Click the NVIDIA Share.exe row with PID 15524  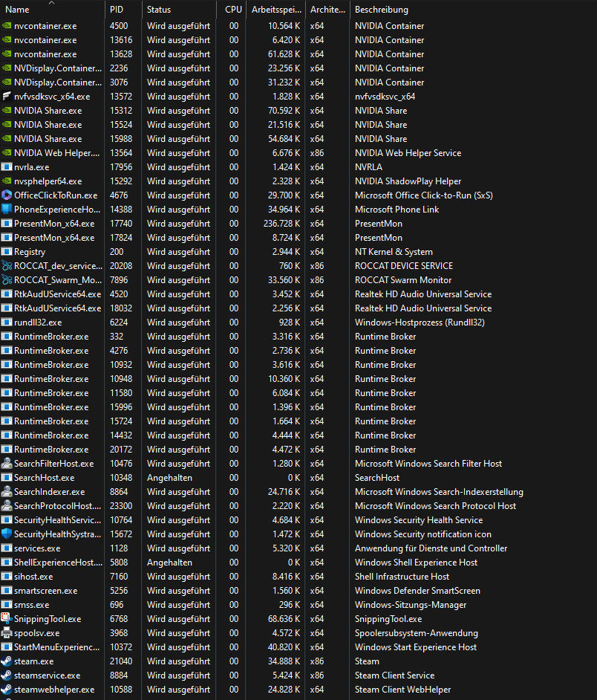[x=298, y=125]
